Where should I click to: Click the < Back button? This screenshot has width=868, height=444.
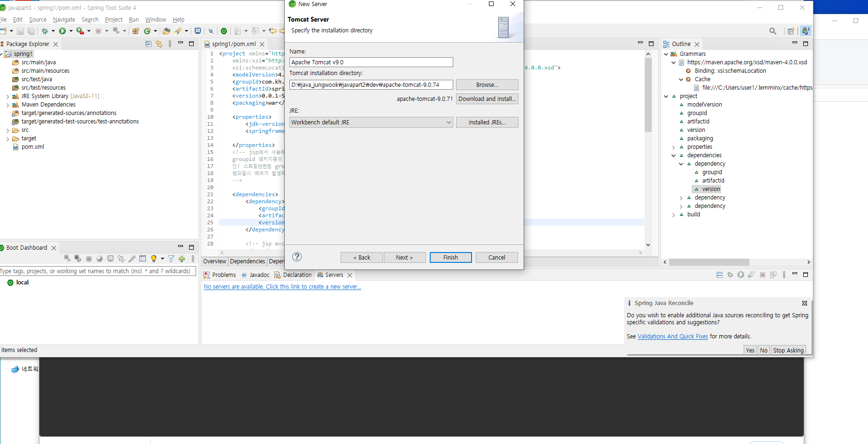tap(362, 258)
